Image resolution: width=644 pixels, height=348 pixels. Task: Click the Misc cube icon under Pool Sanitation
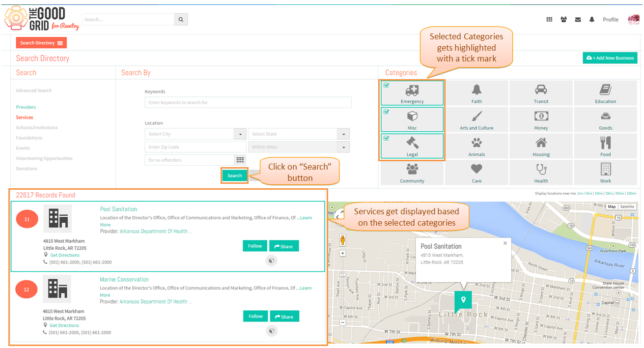[x=271, y=261]
